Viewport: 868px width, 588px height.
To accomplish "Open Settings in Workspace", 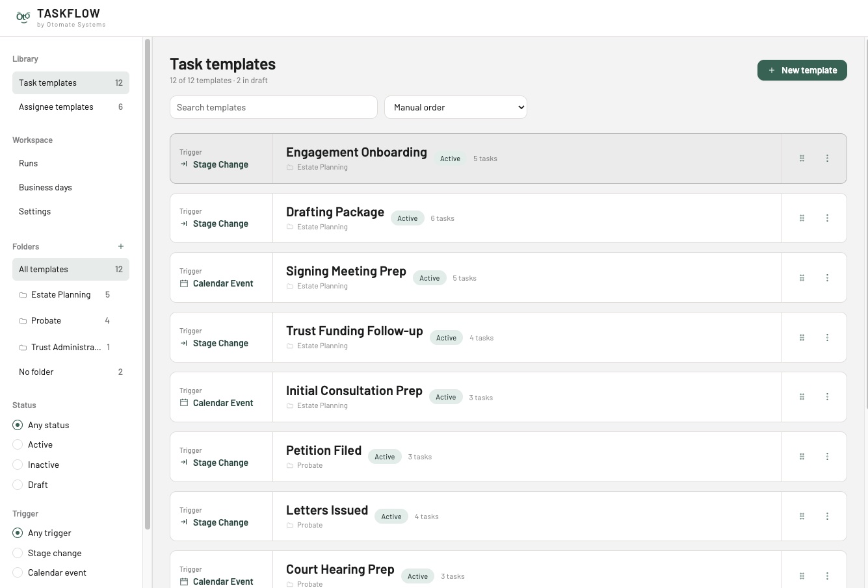I will tap(71, 211).
